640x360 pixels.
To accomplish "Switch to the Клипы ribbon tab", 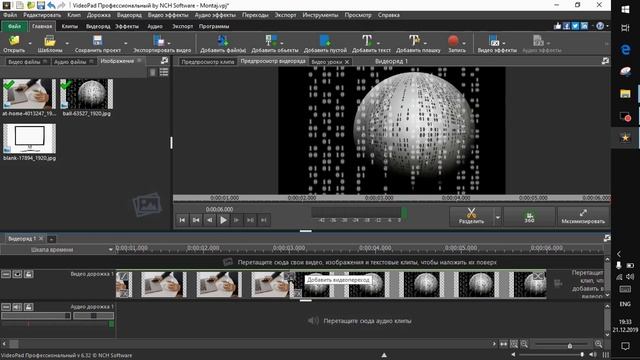I will pos(70,26).
